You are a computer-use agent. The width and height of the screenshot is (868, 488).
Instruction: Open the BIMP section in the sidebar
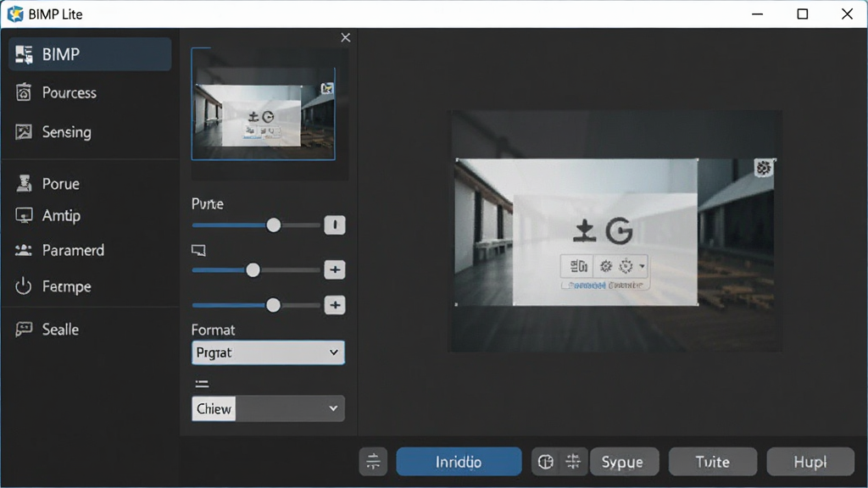[90, 54]
